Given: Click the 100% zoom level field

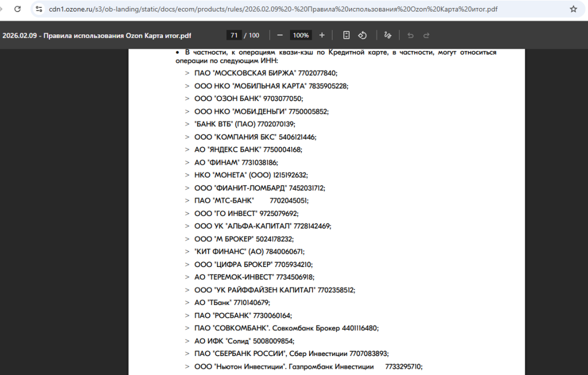Looking at the screenshot, I should pyautogui.click(x=300, y=35).
